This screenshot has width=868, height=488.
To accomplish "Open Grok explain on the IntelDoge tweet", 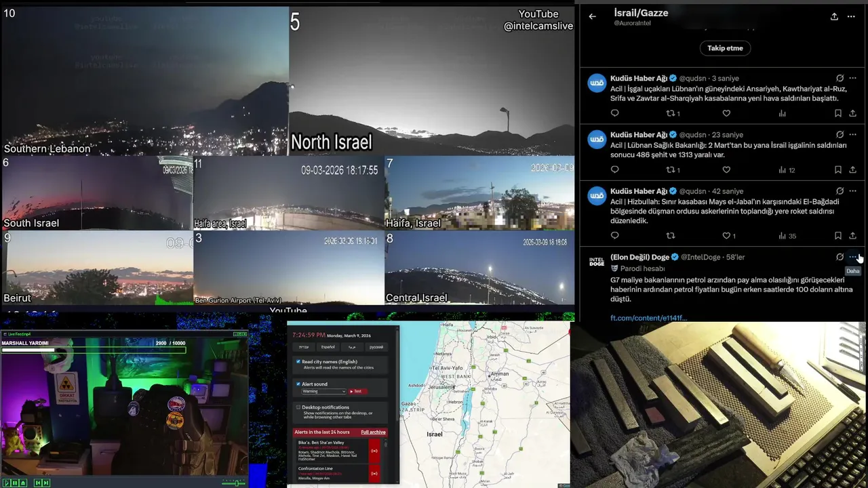I will [840, 257].
